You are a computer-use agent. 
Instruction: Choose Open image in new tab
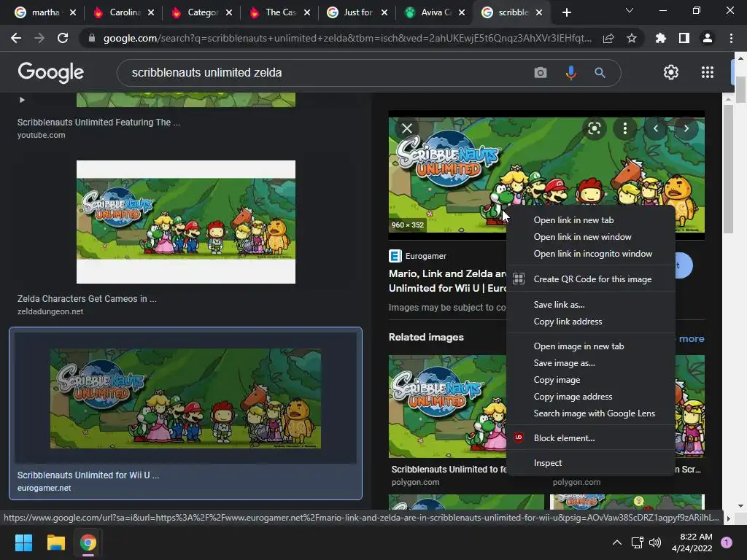click(x=591, y=346)
